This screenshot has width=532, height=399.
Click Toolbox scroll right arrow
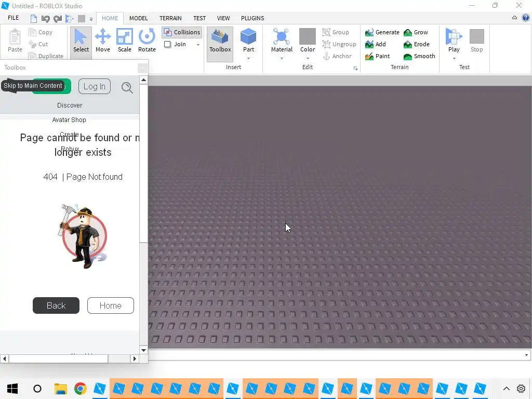coord(135,358)
